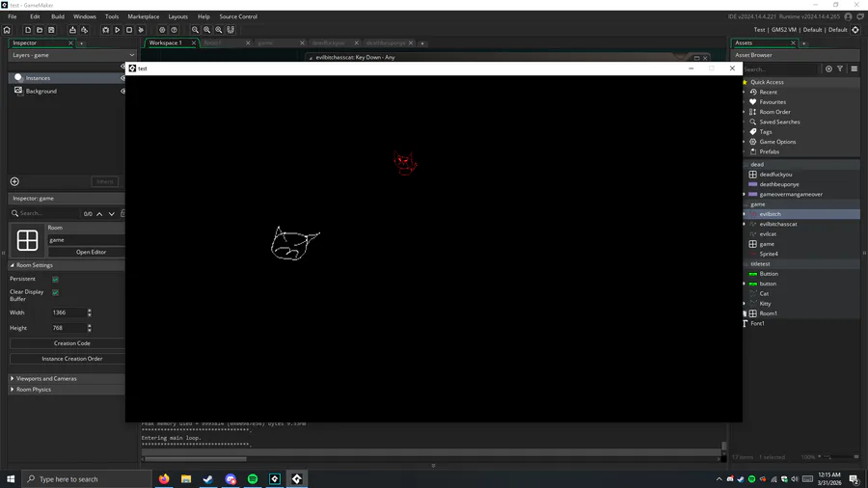868x488 pixels.
Task: Zoom in the workspace
Action: [219, 30]
